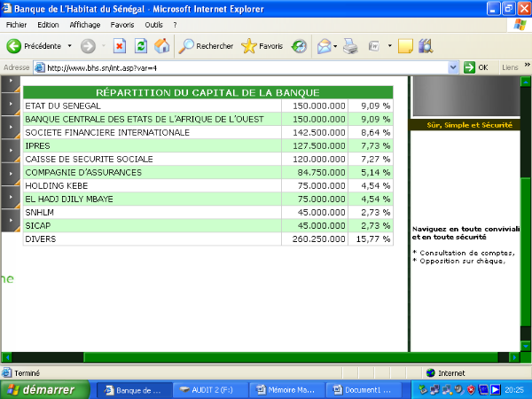Click the OK go button
Image resolution: width=532 pixels, height=399 pixels.
click(x=477, y=67)
